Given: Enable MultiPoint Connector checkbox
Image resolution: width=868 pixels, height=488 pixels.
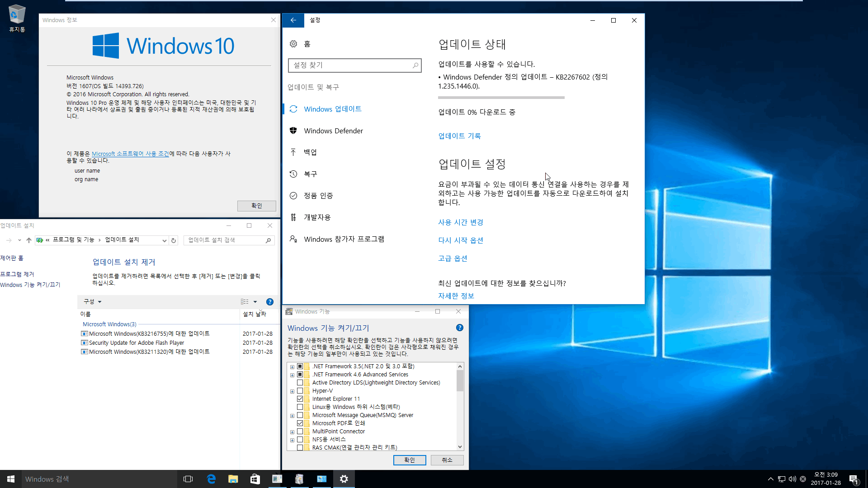Looking at the screenshot, I should click(x=300, y=432).
